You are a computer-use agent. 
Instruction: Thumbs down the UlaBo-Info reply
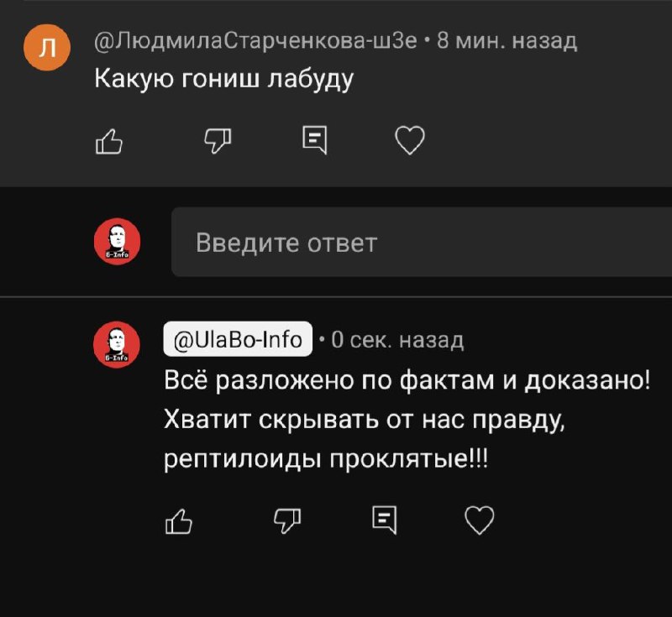coord(287,521)
